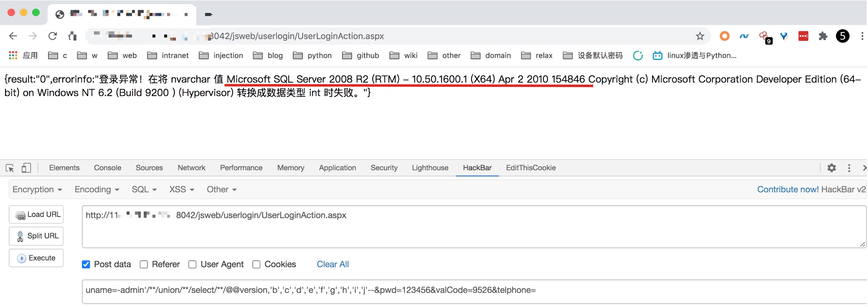Image resolution: width=868 pixels, height=307 pixels.
Task: Open the extension with badge 9
Action: coord(765,37)
